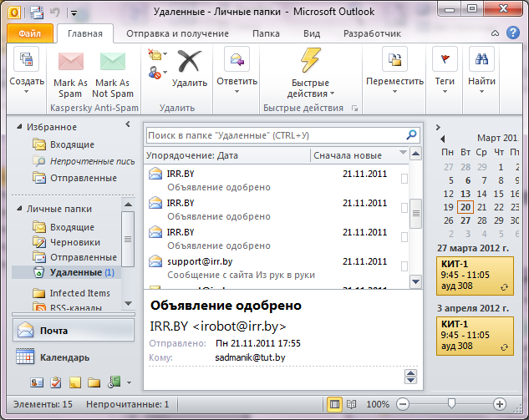Click the zoom in plus button
The width and height of the screenshot is (529, 420).
[499, 404]
